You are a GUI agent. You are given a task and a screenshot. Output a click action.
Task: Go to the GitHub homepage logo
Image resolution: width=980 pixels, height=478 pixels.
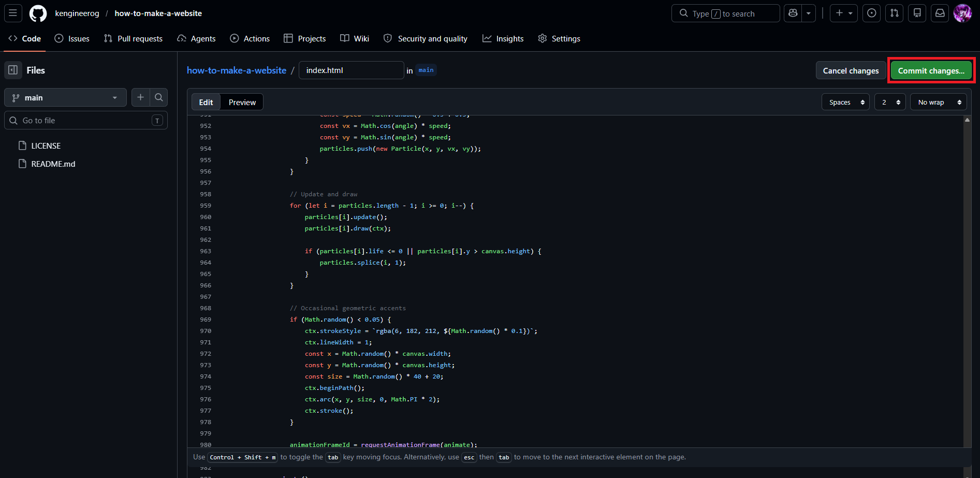coord(38,13)
